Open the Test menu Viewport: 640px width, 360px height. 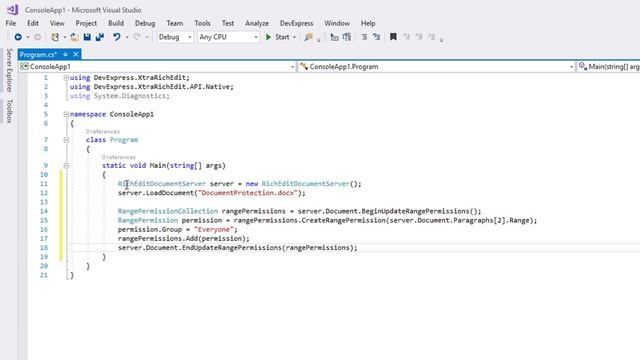(x=228, y=23)
